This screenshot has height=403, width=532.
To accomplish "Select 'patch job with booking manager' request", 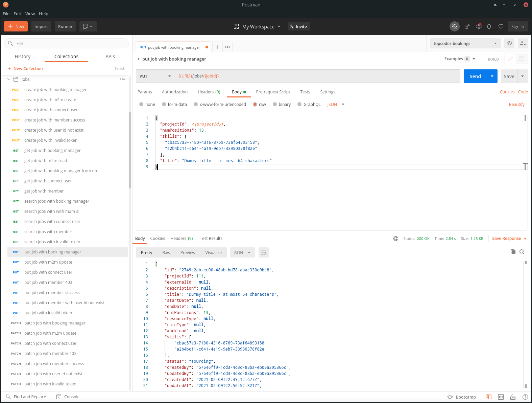I will 55,323.
